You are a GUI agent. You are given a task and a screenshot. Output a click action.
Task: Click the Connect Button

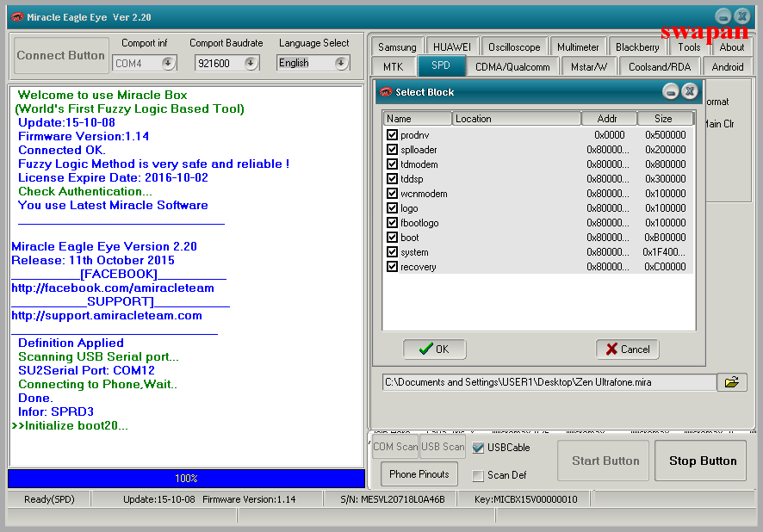[61, 55]
